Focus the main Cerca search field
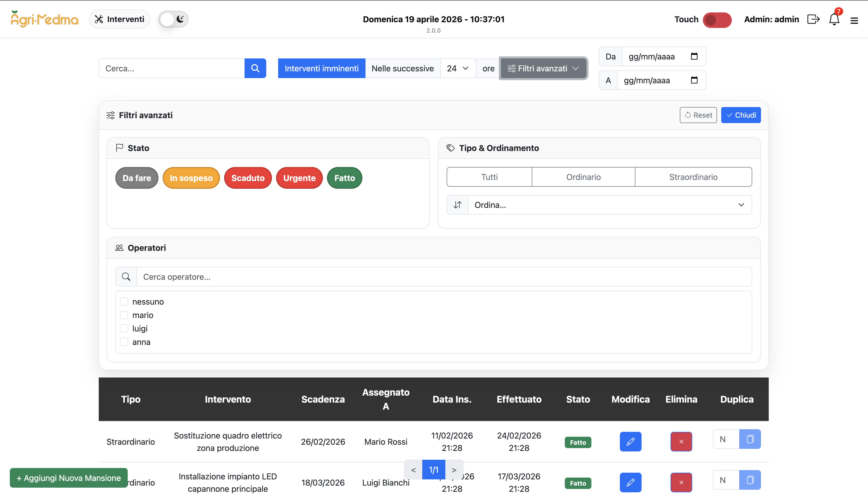 pos(172,69)
